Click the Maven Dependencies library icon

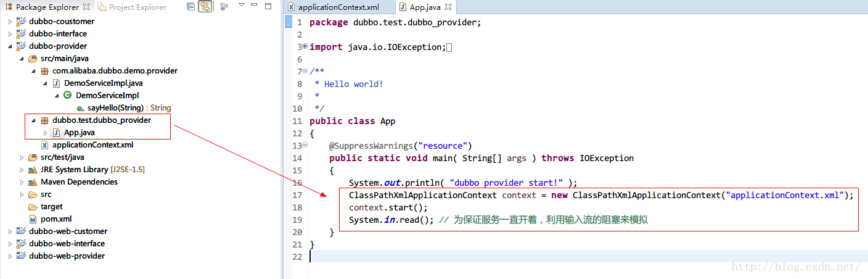point(33,182)
